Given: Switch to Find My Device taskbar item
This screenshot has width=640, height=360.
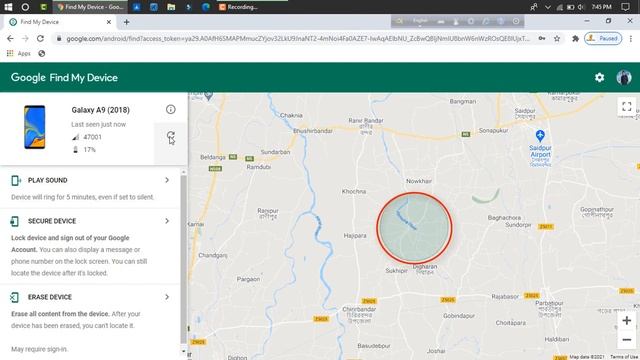Looking at the screenshot, I should coord(91,7).
